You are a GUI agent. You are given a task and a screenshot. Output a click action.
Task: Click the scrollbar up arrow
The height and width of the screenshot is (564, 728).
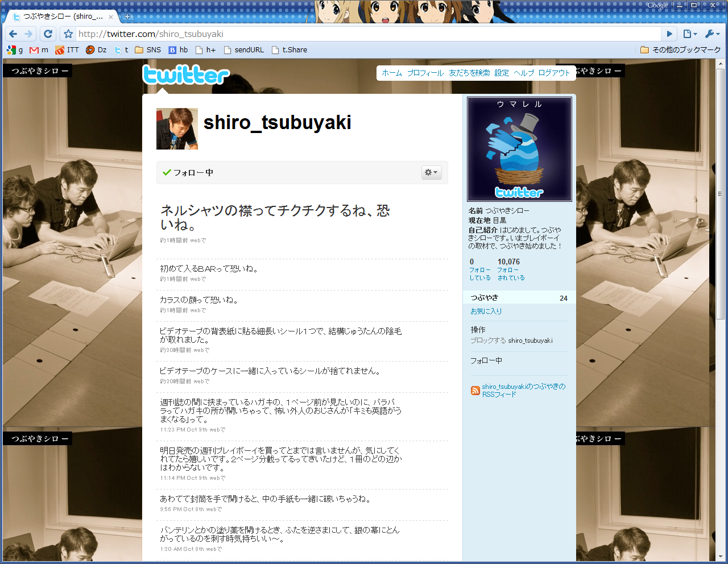(721, 63)
